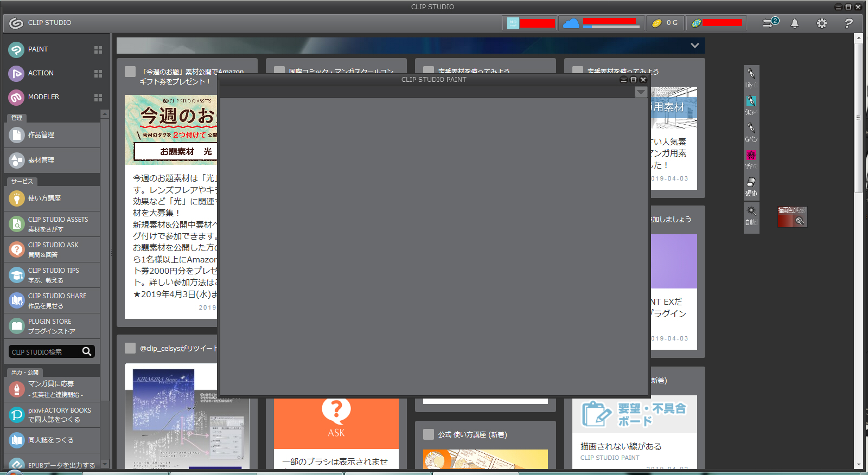Image resolution: width=868 pixels, height=475 pixels.
Task: Click the account profile avatar
Action: tap(513, 23)
